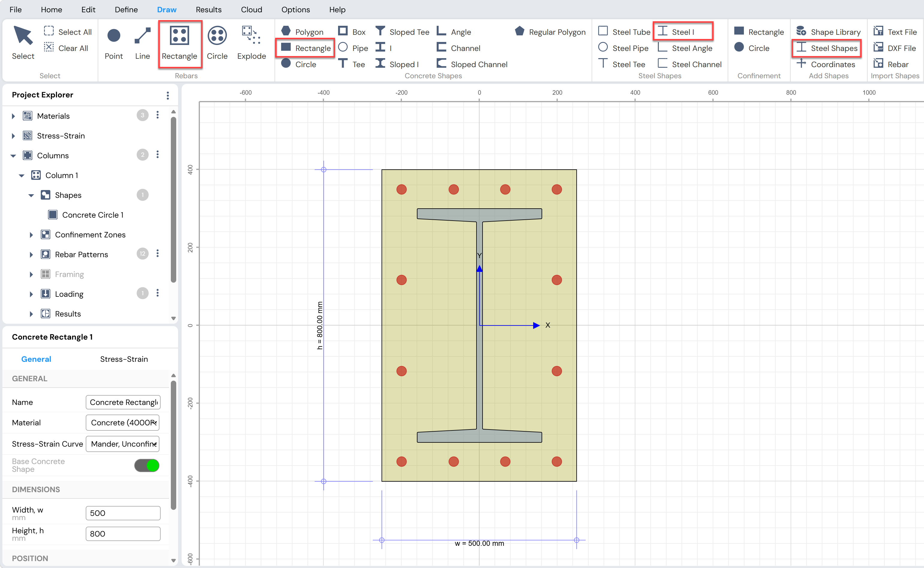The height and width of the screenshot is (568, 924).
Task: Add a Steel Pipe shape
Action: pos(623,48)
